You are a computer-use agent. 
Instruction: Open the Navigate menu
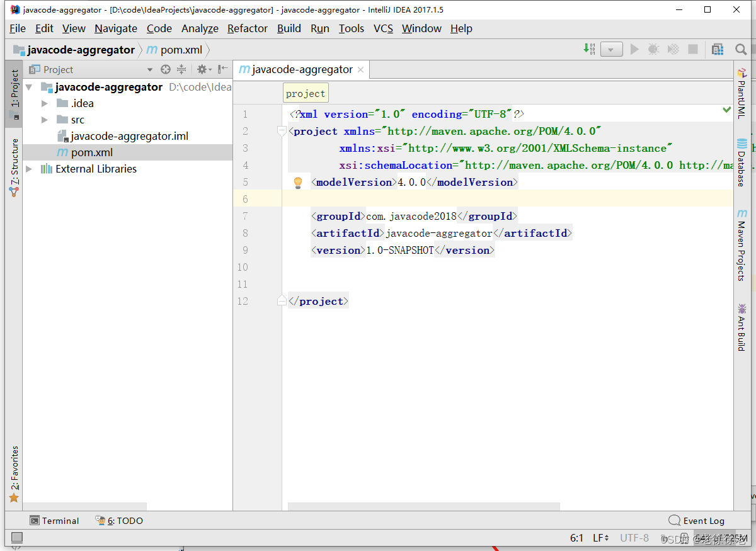pos(116,28)
